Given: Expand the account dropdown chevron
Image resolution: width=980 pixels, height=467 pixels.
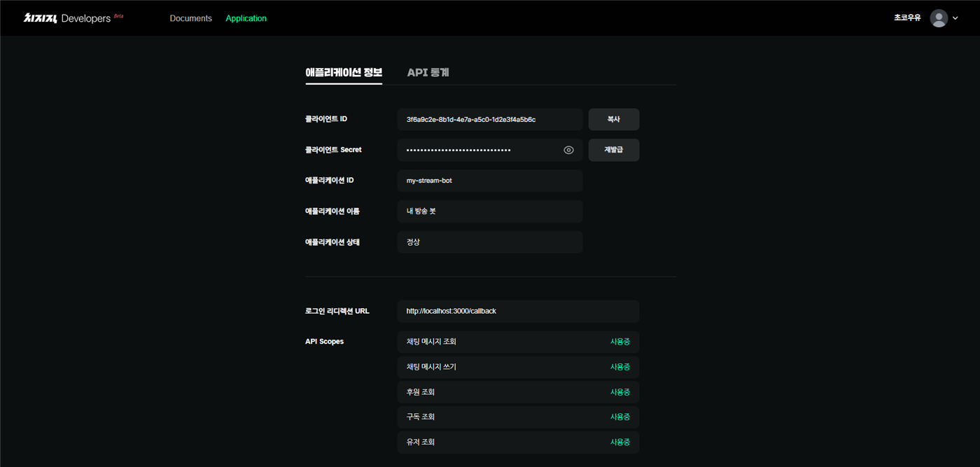Looking at the screenshot, I should (955, 19).
